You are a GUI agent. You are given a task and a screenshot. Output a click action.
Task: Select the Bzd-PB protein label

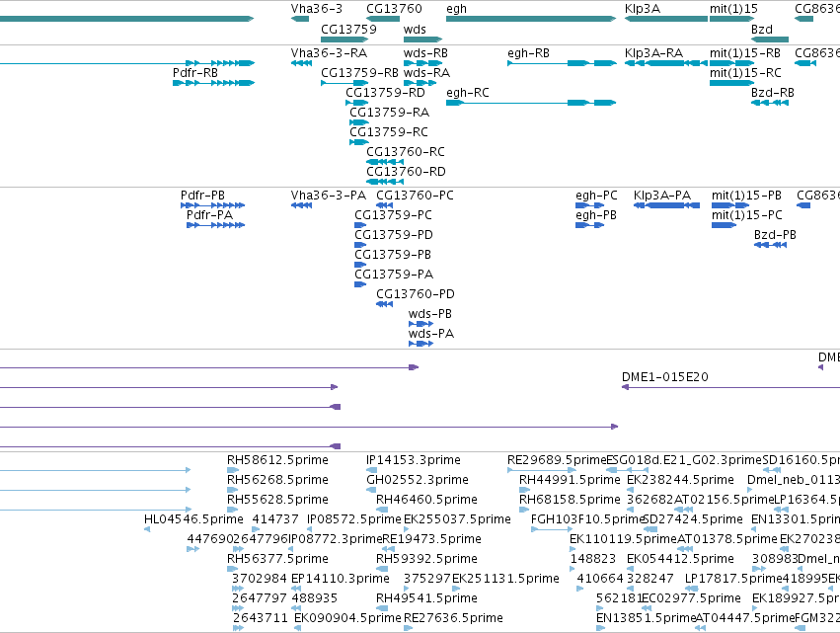click(775, 235)
